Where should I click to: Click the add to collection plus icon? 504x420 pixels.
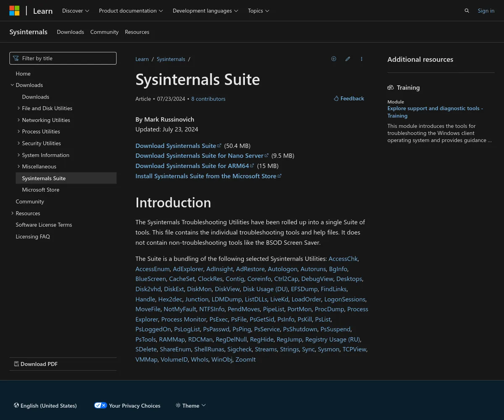(333, 59)
